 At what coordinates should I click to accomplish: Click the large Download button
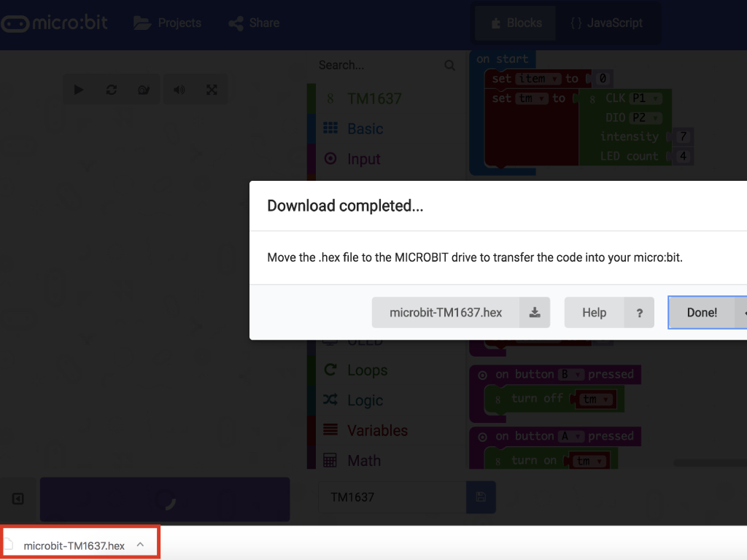coord(165,499)
